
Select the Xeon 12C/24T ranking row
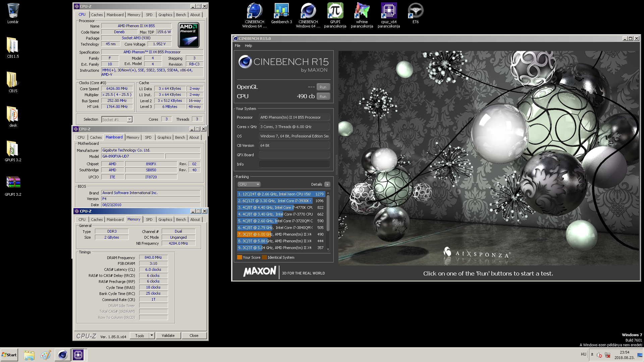coord(281,194)
